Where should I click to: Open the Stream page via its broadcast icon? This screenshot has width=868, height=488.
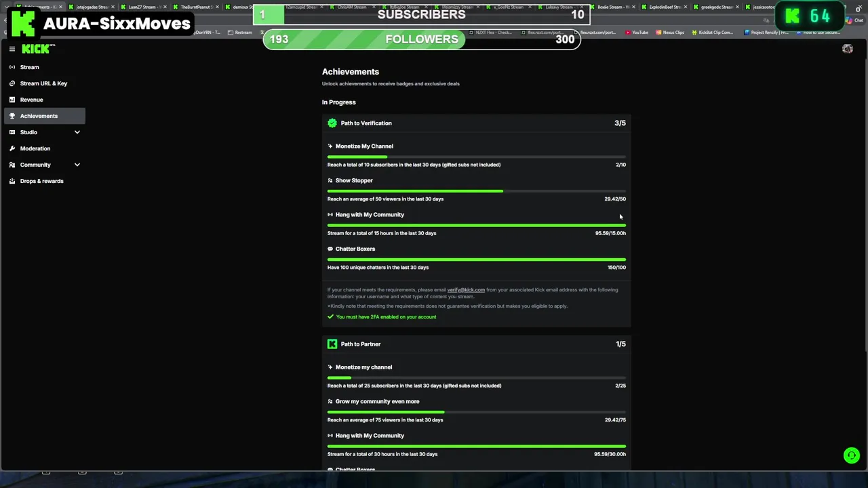[x=12, y=67]
